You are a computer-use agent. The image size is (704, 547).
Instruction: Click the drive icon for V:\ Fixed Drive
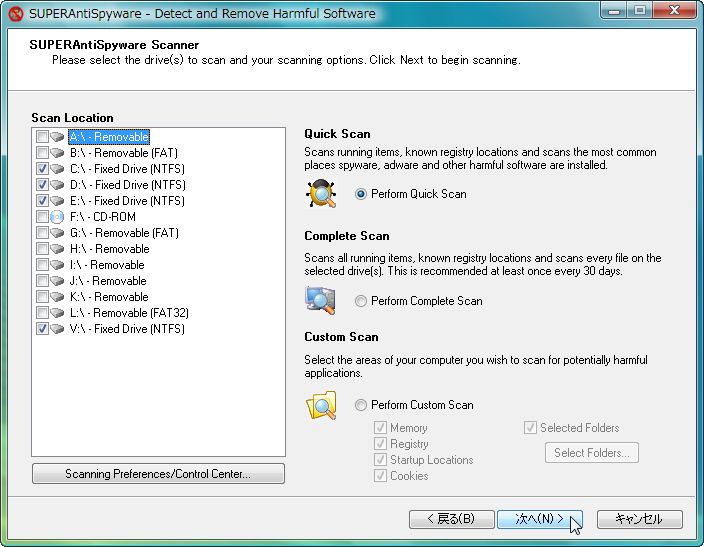(x=57, y=329)
